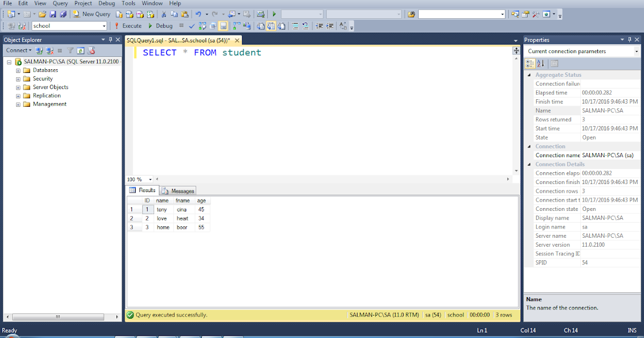Click the Execute button

pyautogui.click(x=129, y=25)
